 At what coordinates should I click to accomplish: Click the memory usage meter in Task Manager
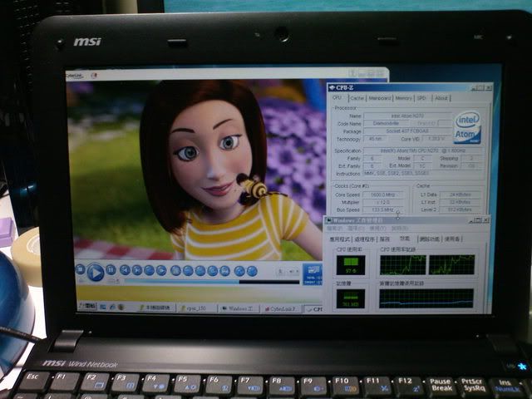pyautogui.click(x=351, y=298)
